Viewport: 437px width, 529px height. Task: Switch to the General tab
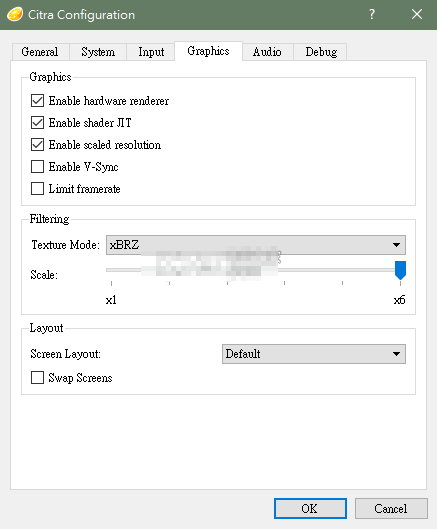click(x=40, y=52)
